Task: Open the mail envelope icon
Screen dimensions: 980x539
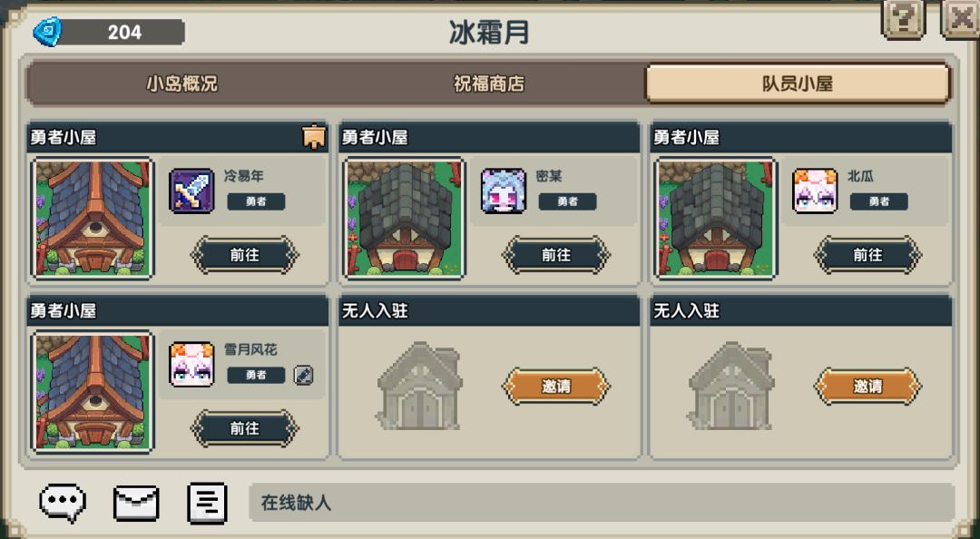Action: (135, 503)
